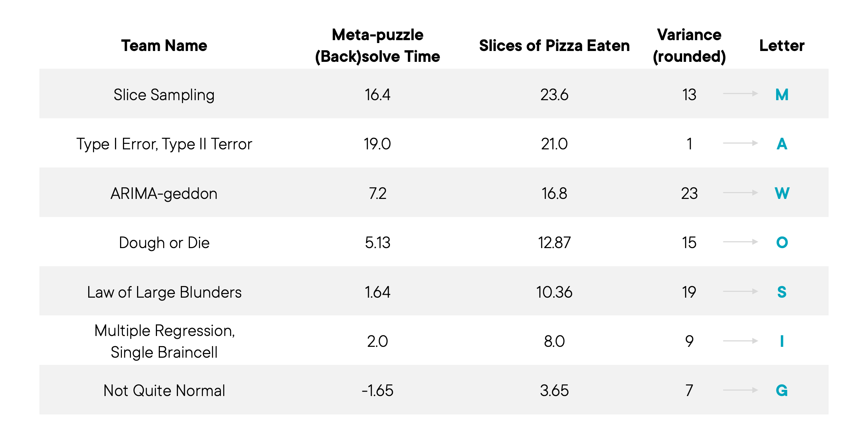Click the variance value 19
Viewport: 868px width, 434px height.
coord(689,292)
